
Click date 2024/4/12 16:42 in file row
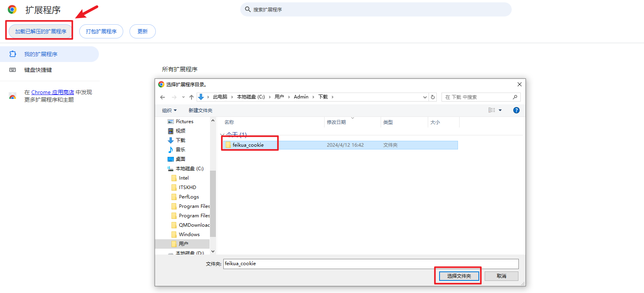(x=345, y=145)
